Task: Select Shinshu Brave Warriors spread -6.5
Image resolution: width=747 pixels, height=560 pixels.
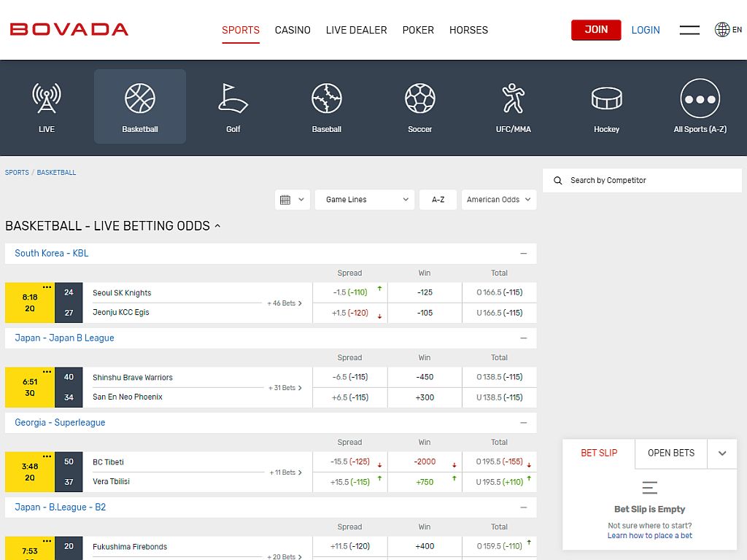Action: [x=350, y=377]
